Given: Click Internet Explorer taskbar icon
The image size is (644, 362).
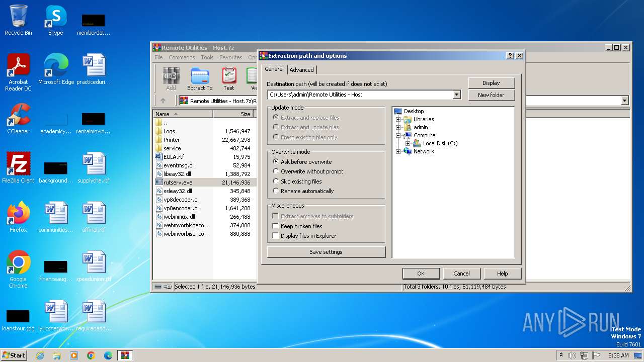Looking at the screenshot, I should point(40,355).
